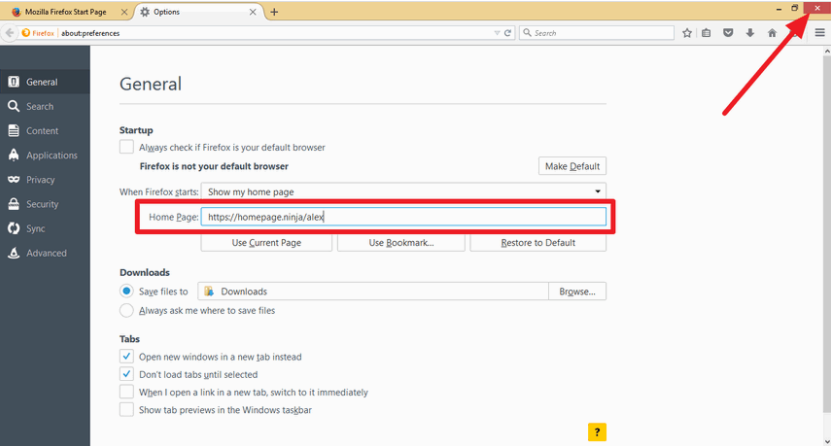Open the Advanced preferences category
831x446 pixels.
tap(45, 253)
